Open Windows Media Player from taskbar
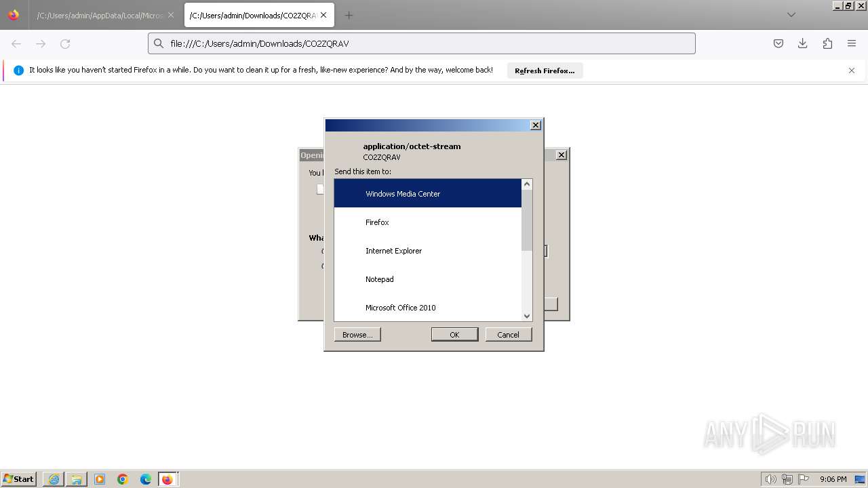 [100, 479]
